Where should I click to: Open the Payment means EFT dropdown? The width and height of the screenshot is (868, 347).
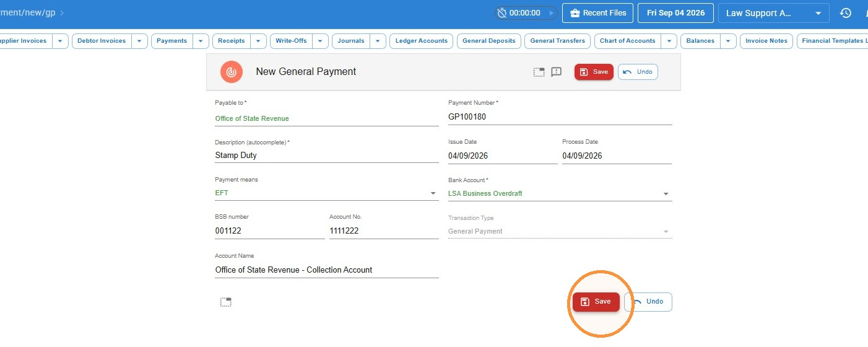coord(327,193)
